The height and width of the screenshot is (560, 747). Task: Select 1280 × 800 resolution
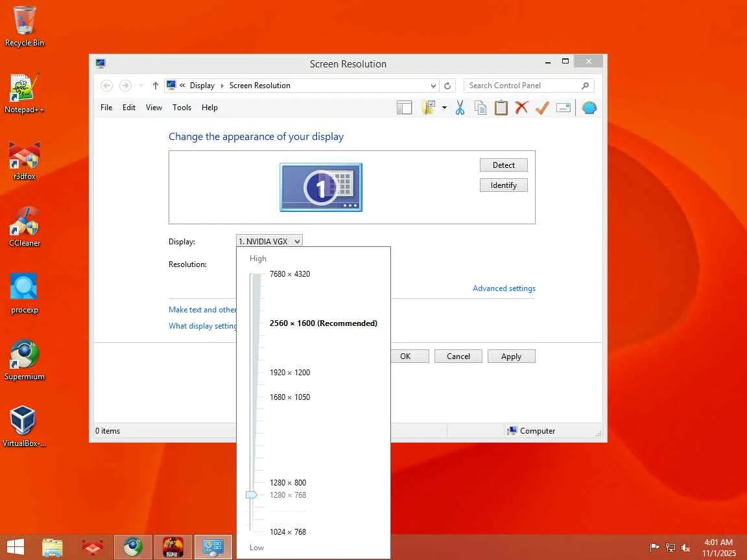coord(288,483)
